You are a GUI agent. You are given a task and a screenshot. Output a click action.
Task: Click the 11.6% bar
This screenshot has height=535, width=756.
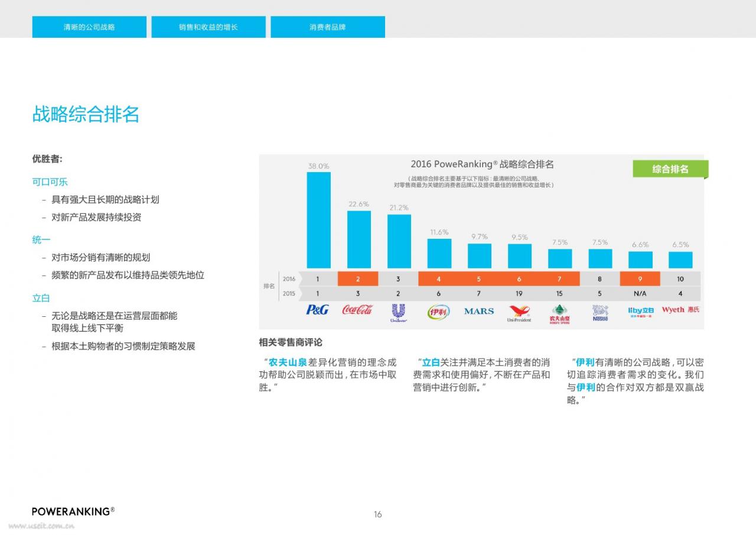pos(439,254)
